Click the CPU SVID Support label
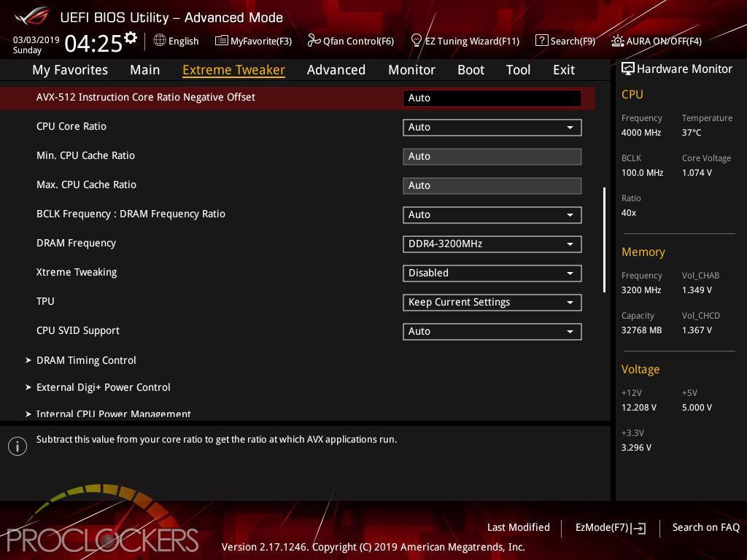This screenshot has width=747, height=560. click(77, 330)
